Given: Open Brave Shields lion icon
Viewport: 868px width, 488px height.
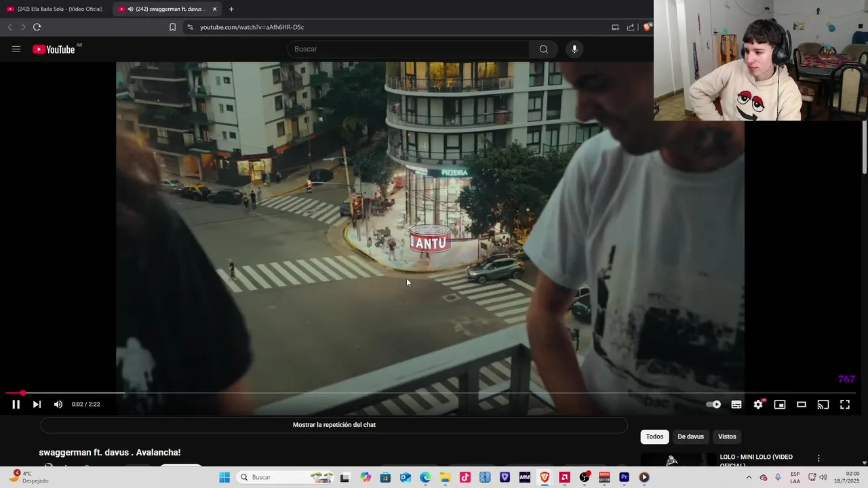Looking at the screenshot, I should point(647,27).
